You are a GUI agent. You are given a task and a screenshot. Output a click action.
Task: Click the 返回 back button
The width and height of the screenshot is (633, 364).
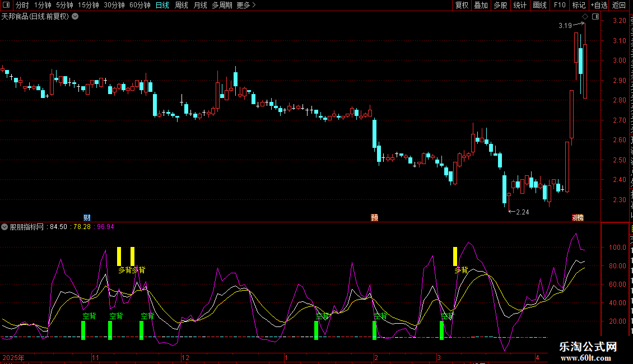point(619,5)
